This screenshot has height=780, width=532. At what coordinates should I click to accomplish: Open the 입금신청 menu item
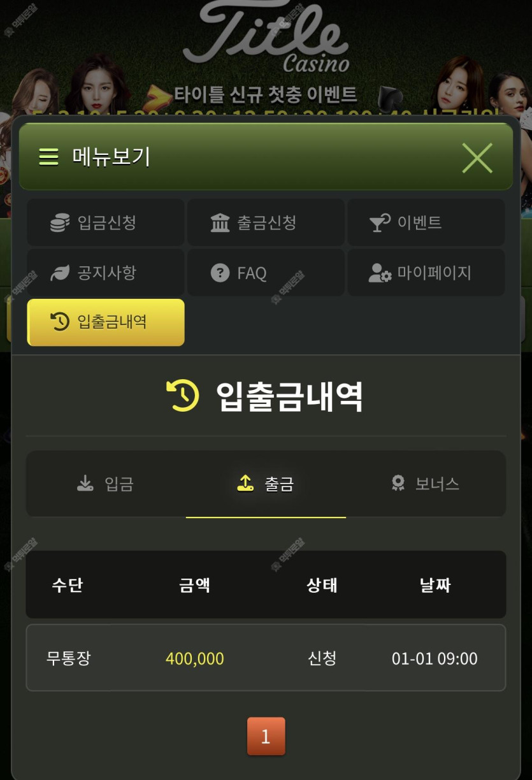106,222
